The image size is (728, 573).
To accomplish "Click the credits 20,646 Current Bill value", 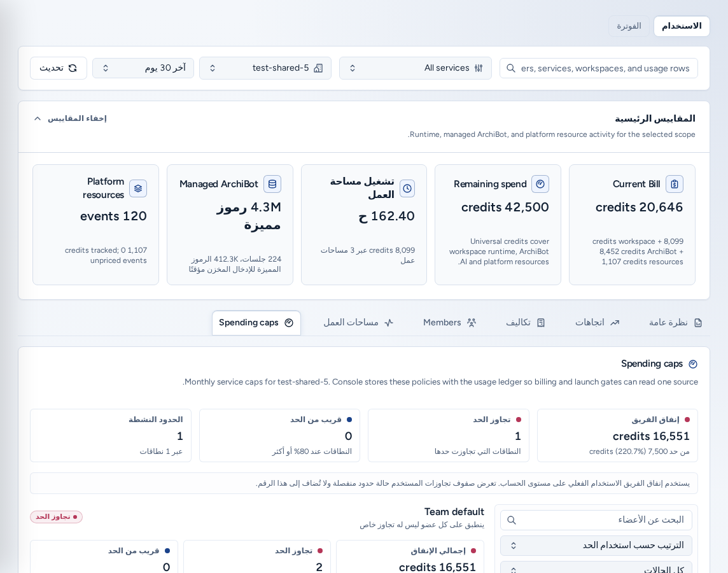I will click(x=639, y=207).
